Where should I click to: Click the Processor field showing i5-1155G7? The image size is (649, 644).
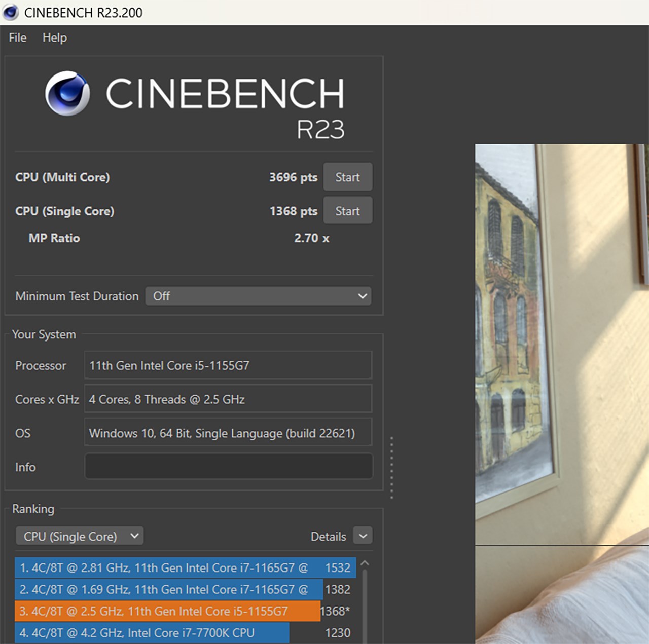pyautogui.click(x=228, y=365)
